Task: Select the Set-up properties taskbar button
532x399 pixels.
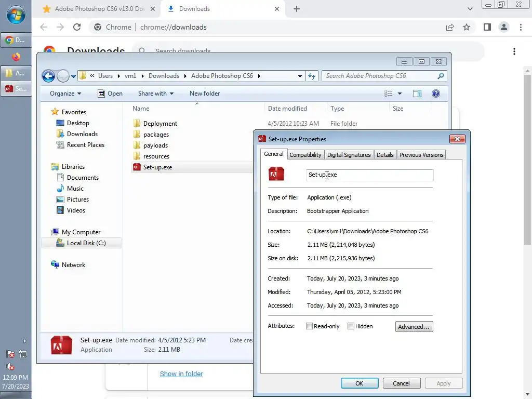Action: coord(16,89)
